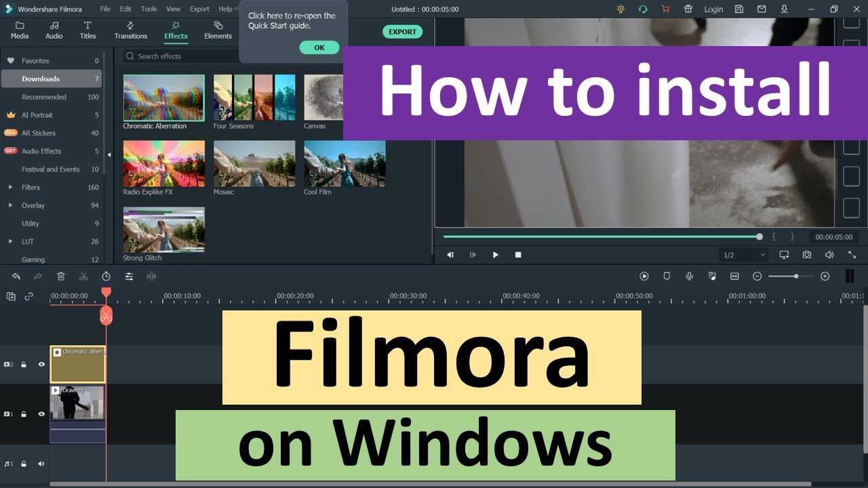Screen dimensions: 868x488
Task: Hide video track 2 with eye icon
Action: coord(41,365)
